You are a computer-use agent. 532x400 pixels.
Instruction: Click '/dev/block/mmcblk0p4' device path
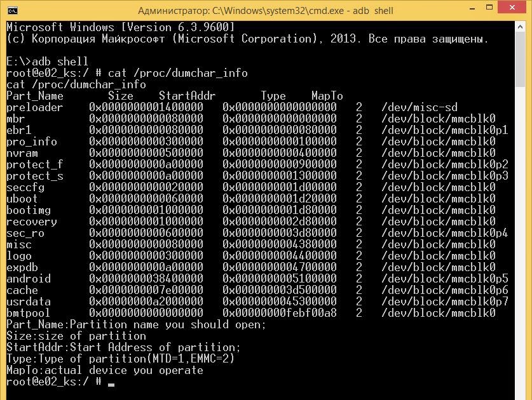click(445, 233)
